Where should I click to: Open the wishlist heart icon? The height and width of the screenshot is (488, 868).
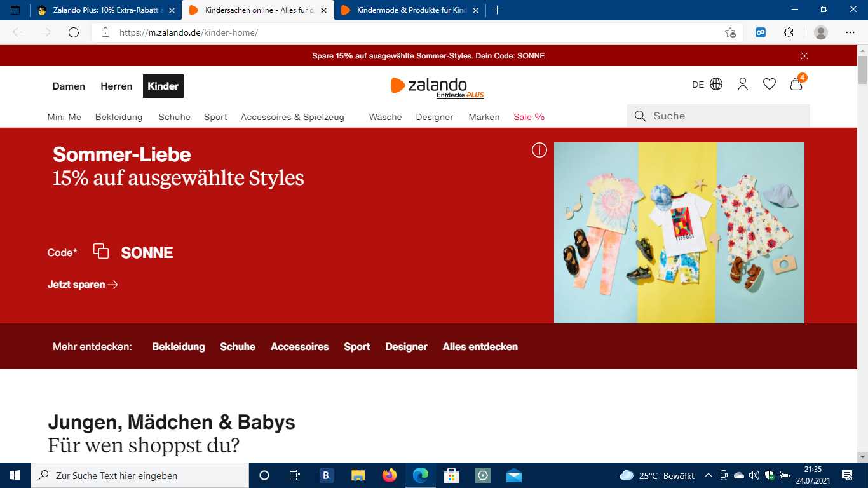pos(770,84)
